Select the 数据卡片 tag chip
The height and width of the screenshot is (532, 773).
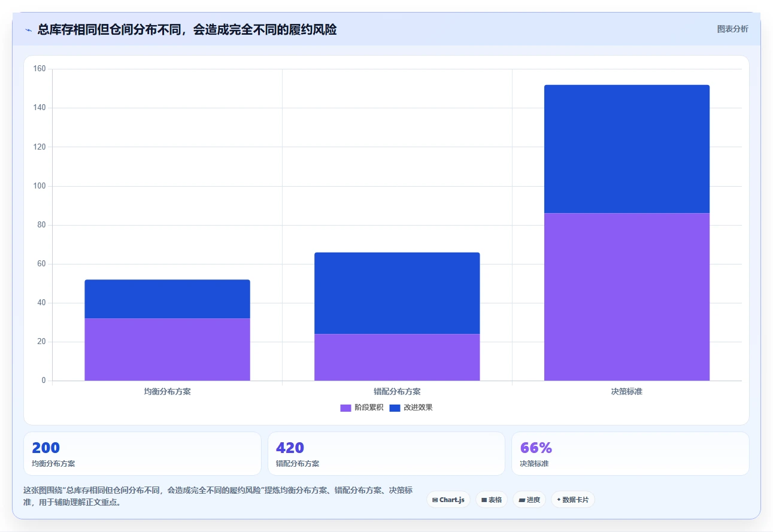tap(573, 500)
